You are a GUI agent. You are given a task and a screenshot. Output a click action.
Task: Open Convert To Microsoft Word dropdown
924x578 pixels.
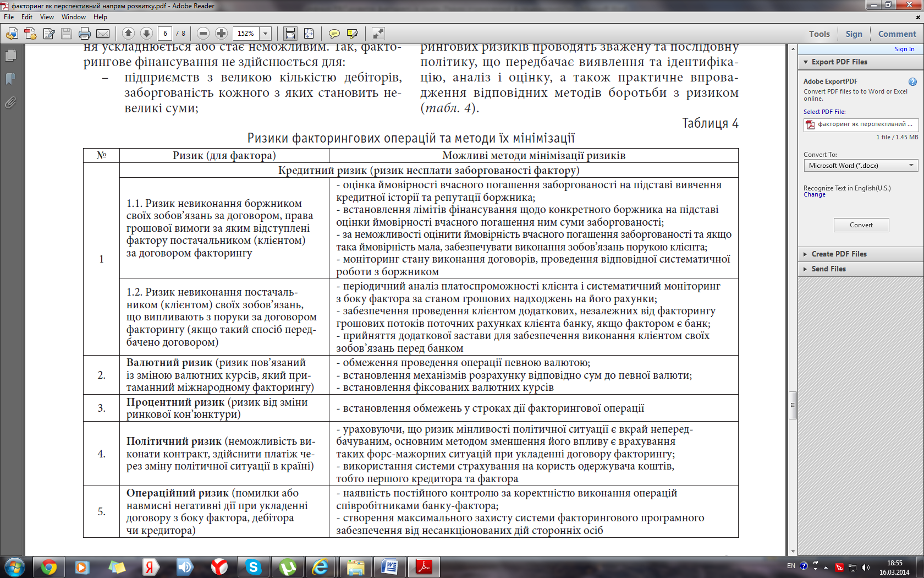[861, 165]
